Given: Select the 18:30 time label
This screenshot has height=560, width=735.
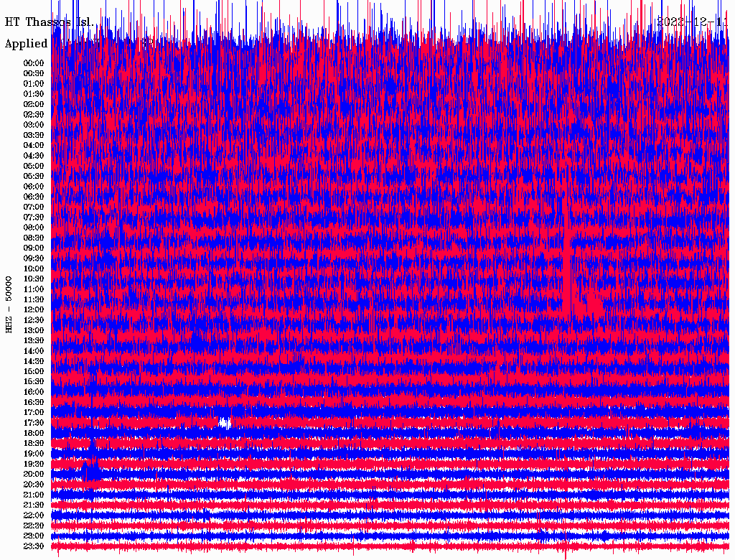Looking at the screenshot, I should 34,443.
